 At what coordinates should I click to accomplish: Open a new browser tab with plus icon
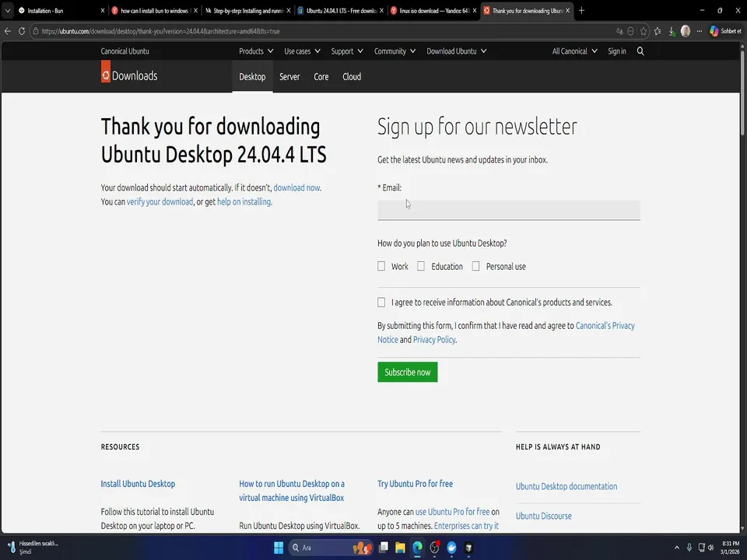tap(581, 10)
